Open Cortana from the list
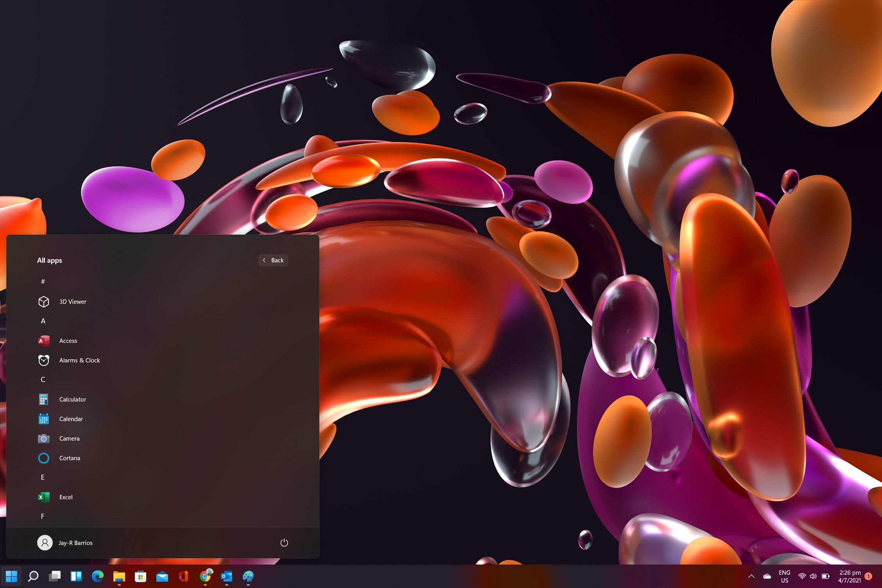882x588 pixels. (x=70, y=458)
